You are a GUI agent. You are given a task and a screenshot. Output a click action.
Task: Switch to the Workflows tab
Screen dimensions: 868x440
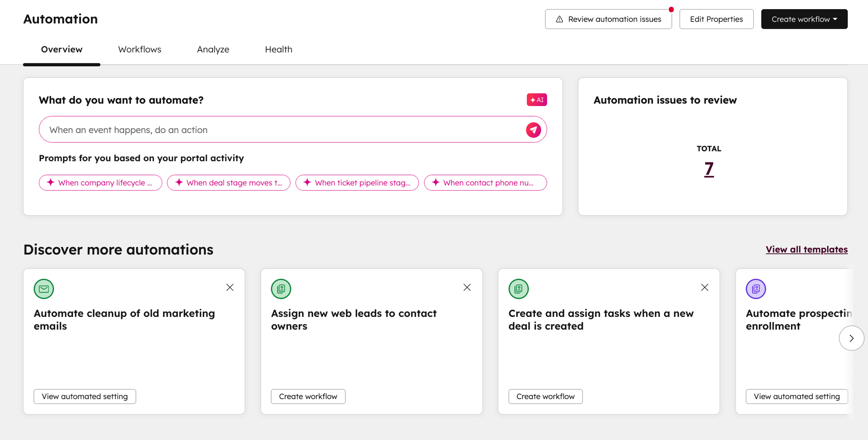point(139,49)
